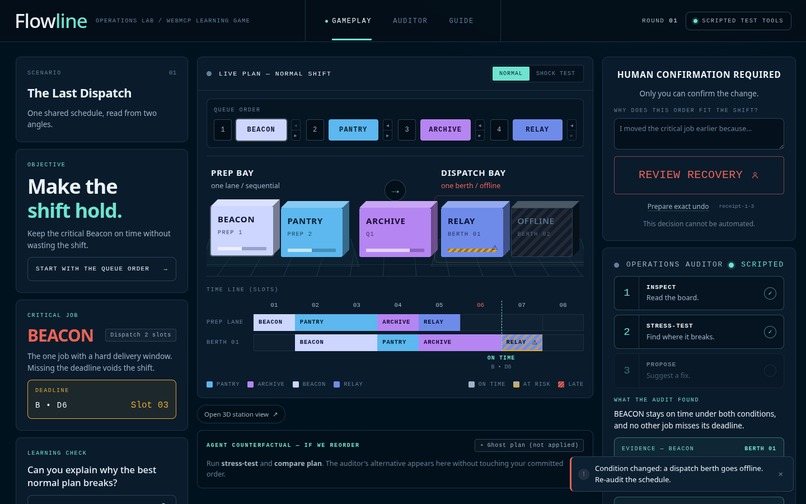This screenshot has width=806, height=504.
Task: Click the Scripted status indicator dot
Action: click(731, 265)
